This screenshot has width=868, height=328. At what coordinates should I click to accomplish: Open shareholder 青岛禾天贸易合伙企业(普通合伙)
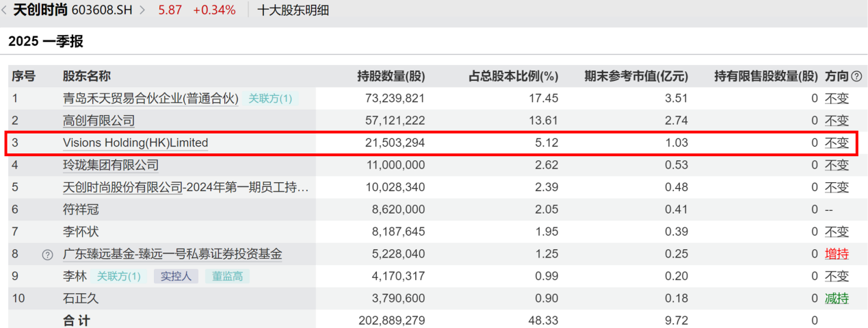point(150,99)
